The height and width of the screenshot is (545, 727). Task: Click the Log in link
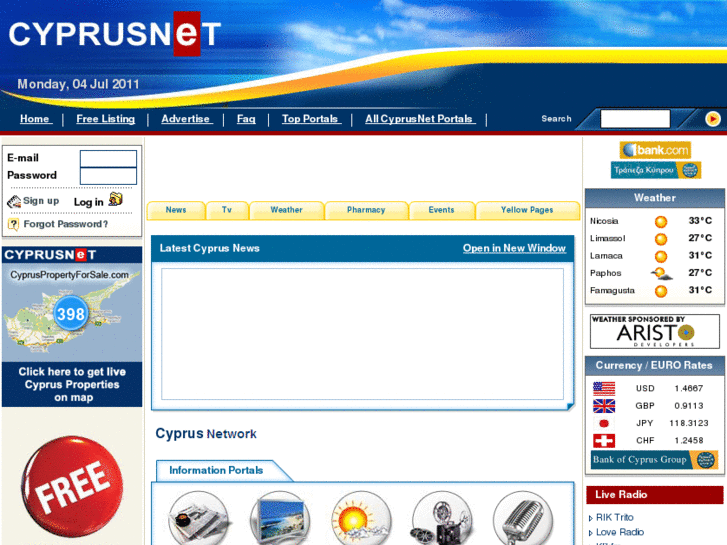coord(89,202)
